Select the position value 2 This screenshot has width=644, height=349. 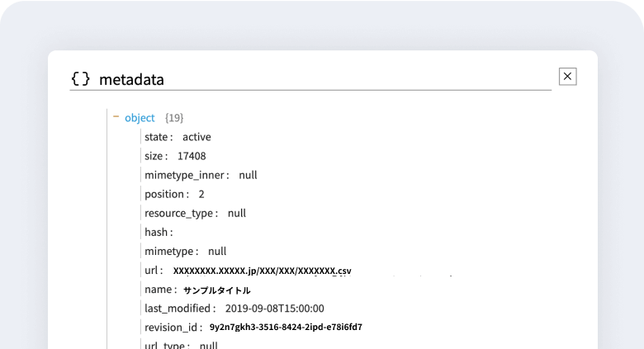pyautogui.click(x=201, y=194)
